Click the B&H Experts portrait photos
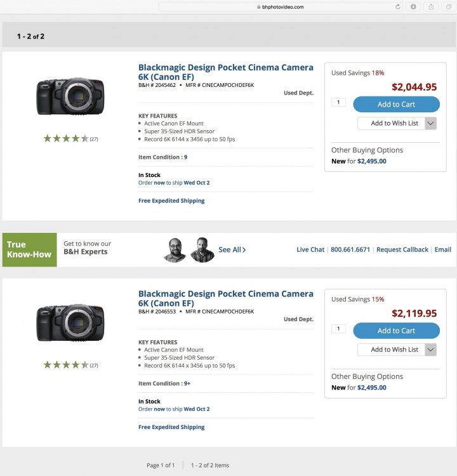This screenshot has height=476, width=457. (x=189, y=249)
